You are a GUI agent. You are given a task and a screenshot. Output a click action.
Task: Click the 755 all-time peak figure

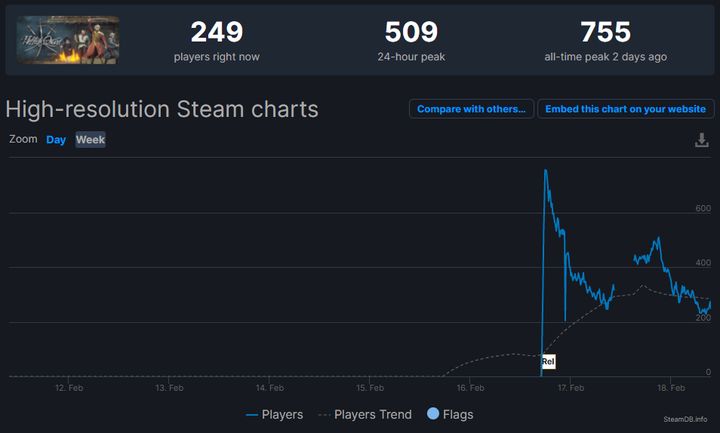tap(606, 32)
